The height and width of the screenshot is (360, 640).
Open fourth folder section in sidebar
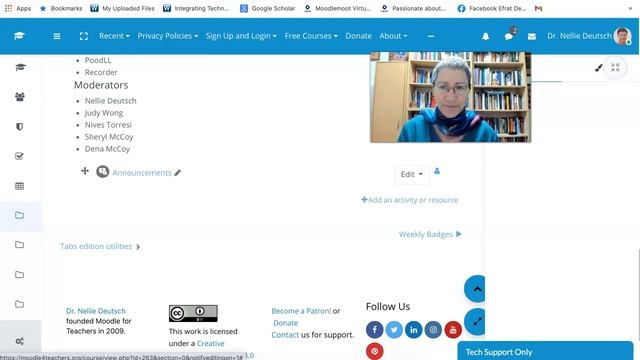(19, 304)
